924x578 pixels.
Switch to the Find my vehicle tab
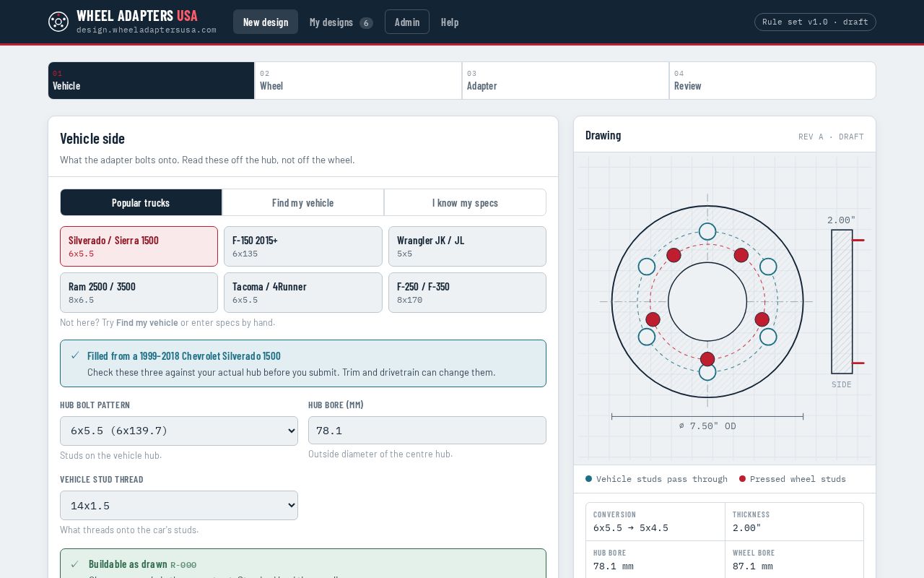coord(303,202)
